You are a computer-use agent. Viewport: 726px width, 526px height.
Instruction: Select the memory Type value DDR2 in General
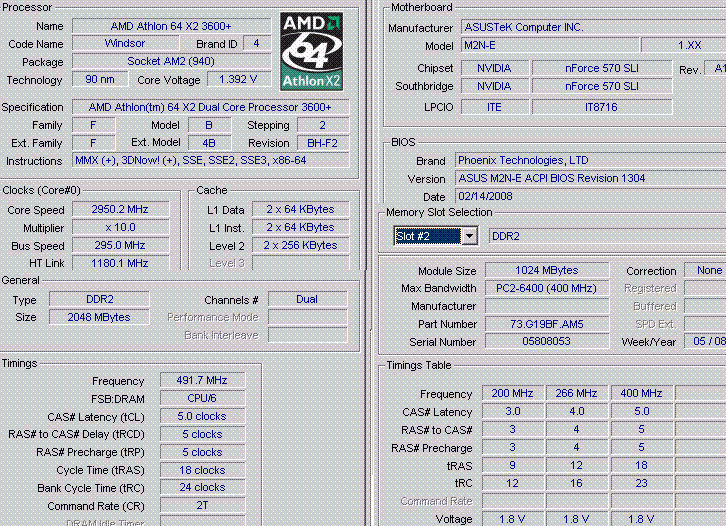(x=100, y=299)
